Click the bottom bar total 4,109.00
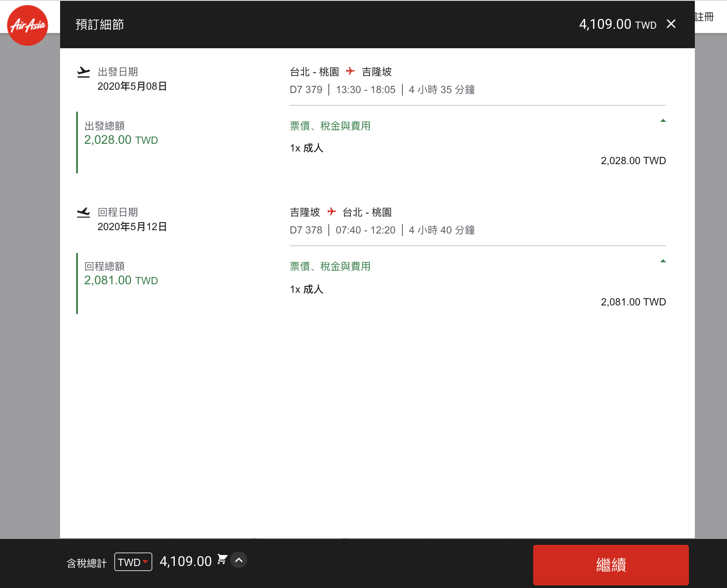Viewport: 727px width, 588px height. 185,561
